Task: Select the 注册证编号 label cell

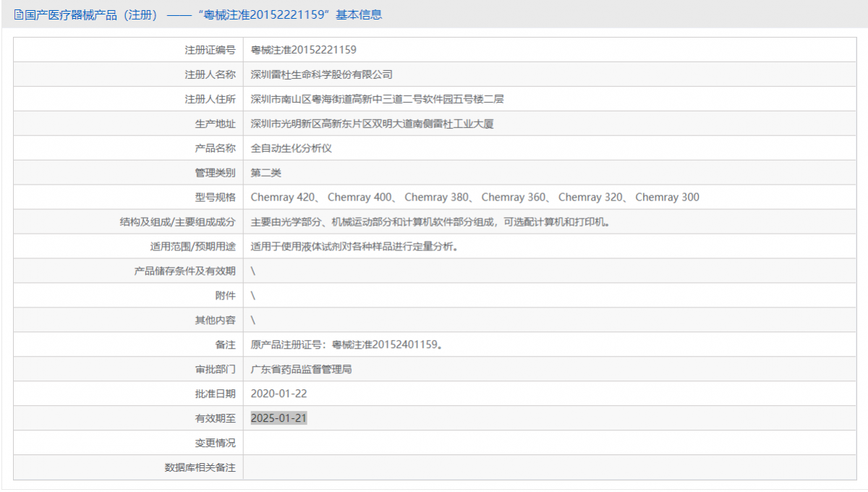Action: tap(129, 50)
